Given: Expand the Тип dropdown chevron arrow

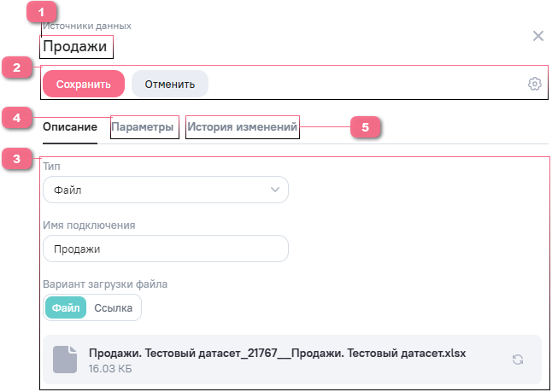Looking at the screenshot, I should coord(274,190).
